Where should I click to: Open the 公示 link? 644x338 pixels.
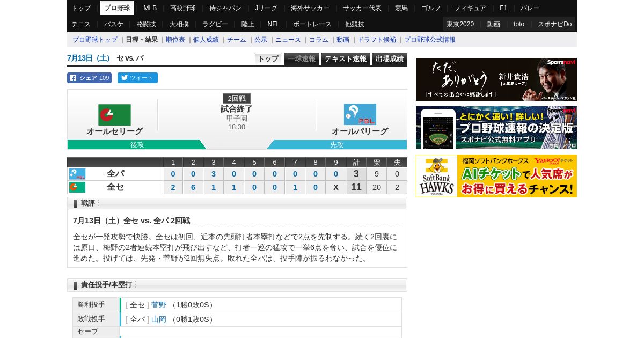pyautogui.click(x=261, y=40)
